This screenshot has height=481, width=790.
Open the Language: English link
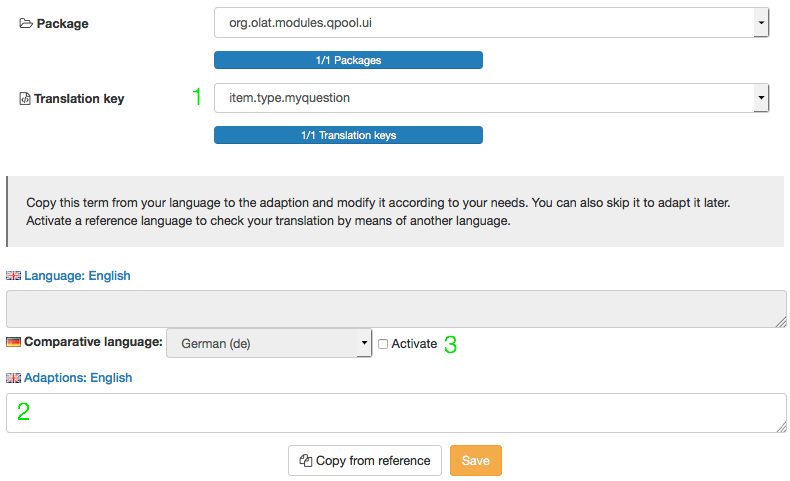[x=77, y=275]
